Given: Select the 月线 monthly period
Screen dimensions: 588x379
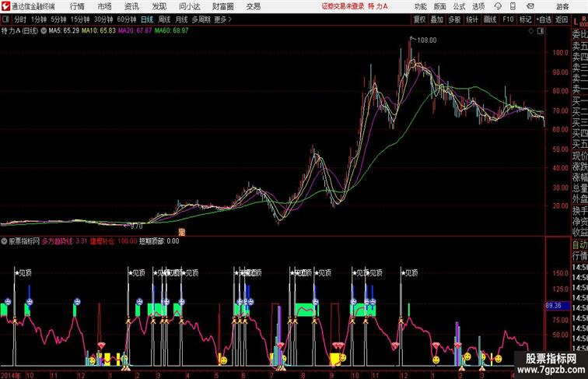Looking at the screenshot, I should 181,19.
